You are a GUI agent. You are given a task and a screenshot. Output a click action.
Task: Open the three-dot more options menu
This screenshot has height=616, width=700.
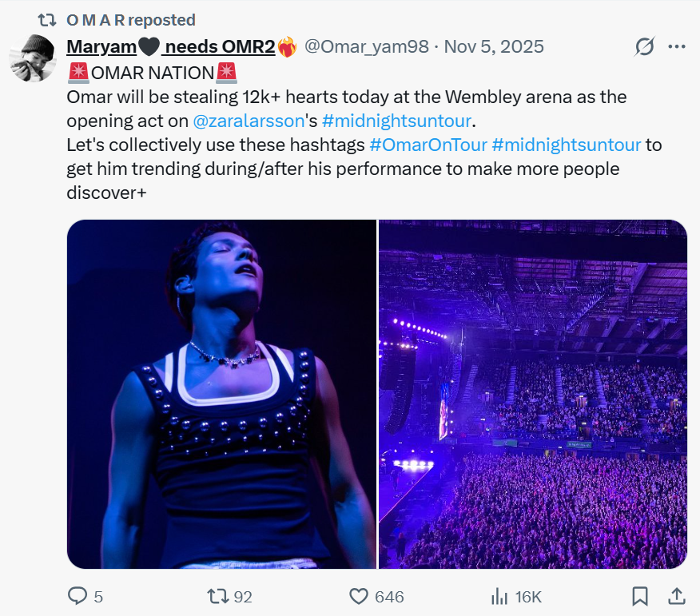click(676, 47)
